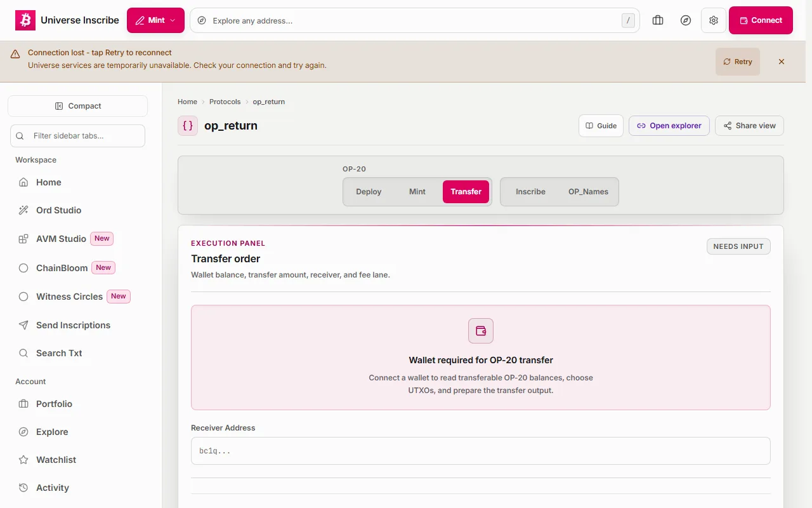The width and height of the screenshot is (812, 508).
Task: Click the Ord Studio magic wand icon
Action: click(23, 210)
